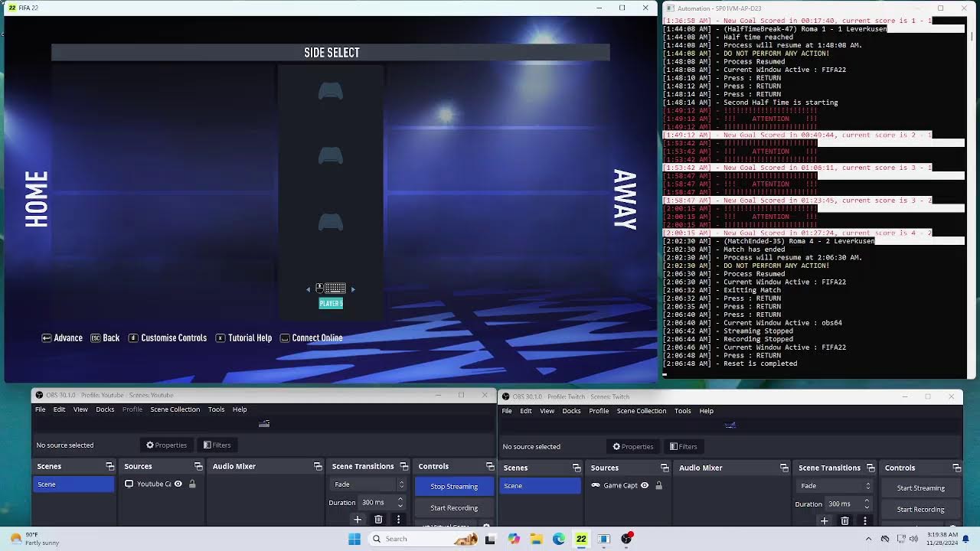Image resolution: width=980 pixels, height=551 pixels.
Task: Select Scene item in YouTube OBS scenes list
Action: click(x=73, y=484)
